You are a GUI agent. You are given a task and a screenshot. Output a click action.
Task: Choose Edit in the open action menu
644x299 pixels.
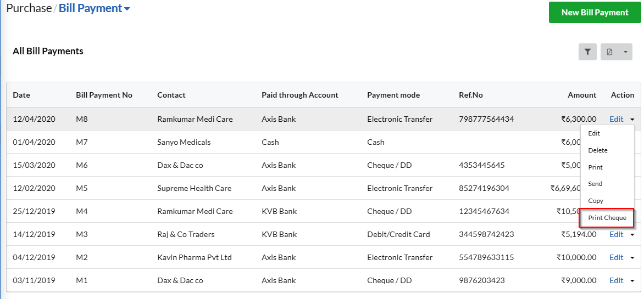coord(594,133)
